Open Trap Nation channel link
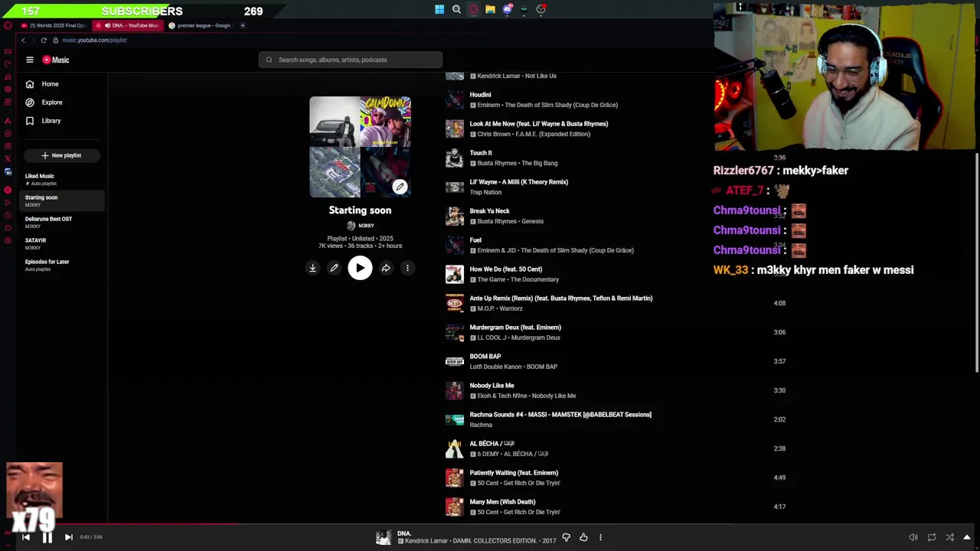 pos(485,192)
